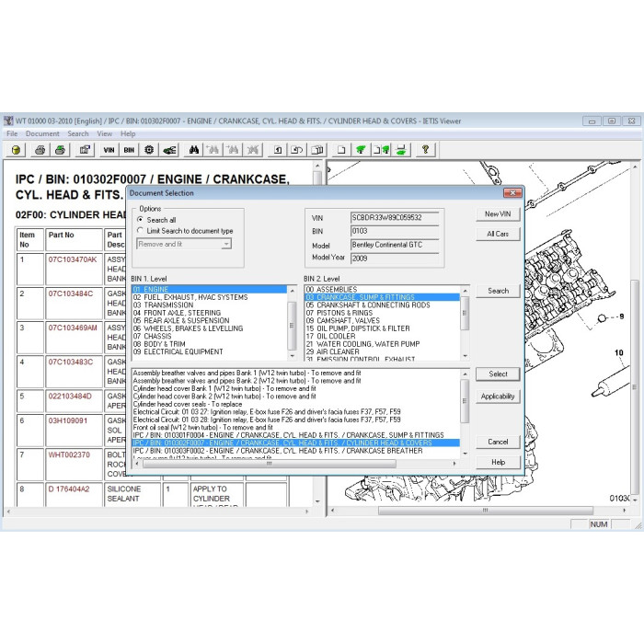Select 05 CRANKSHAFT & CONNECTING RODS
The image size is (644, 644).
click(x=383, y=305)
